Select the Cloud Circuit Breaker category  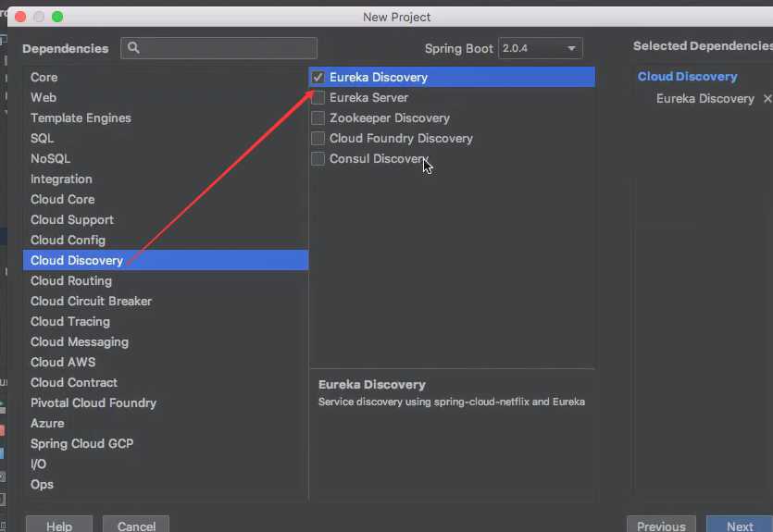pyautogui.click(x=165, y=301)
